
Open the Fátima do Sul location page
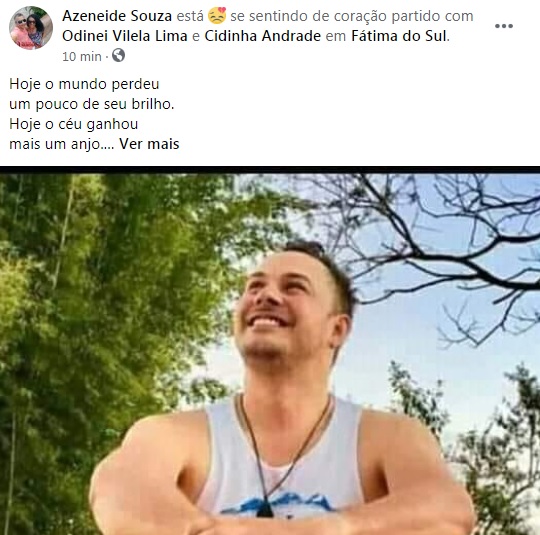(x=399, y=36)
